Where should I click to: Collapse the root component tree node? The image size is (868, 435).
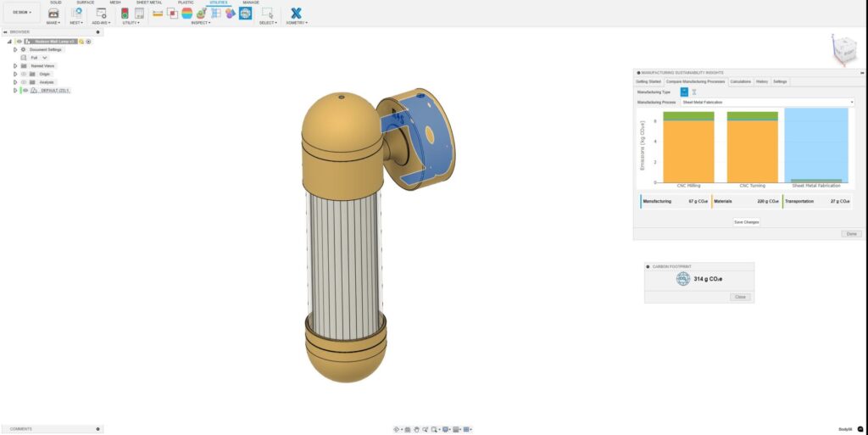(x=9, y=42)
